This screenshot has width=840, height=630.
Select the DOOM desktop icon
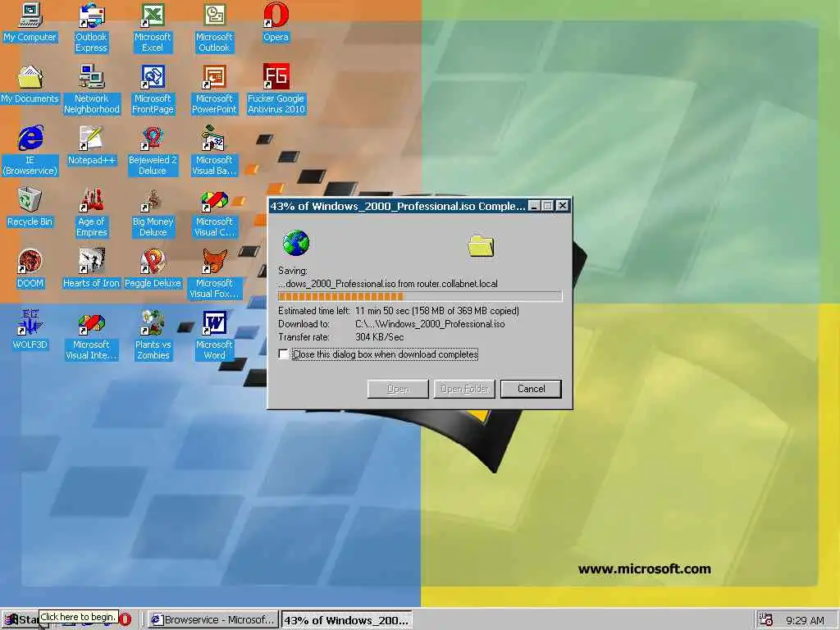coord(30,268)
